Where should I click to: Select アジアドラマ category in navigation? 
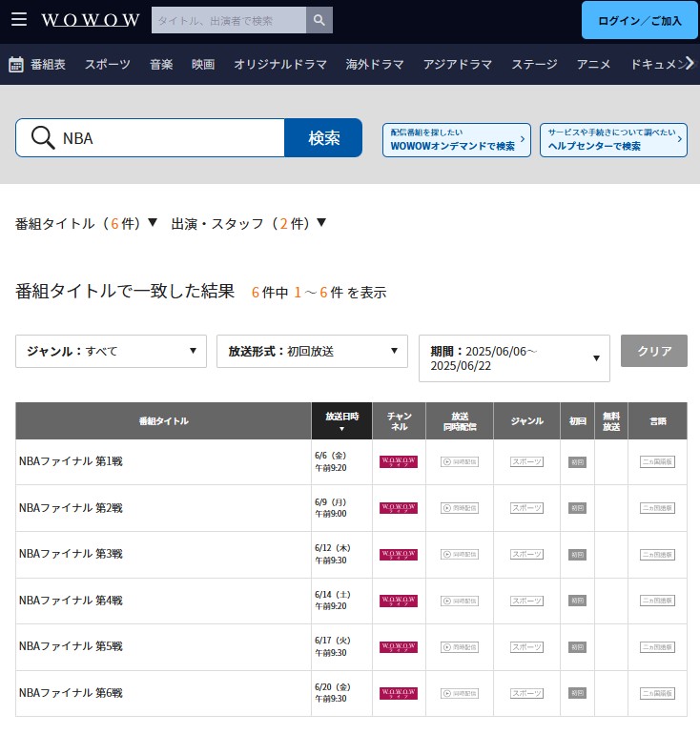458,65
